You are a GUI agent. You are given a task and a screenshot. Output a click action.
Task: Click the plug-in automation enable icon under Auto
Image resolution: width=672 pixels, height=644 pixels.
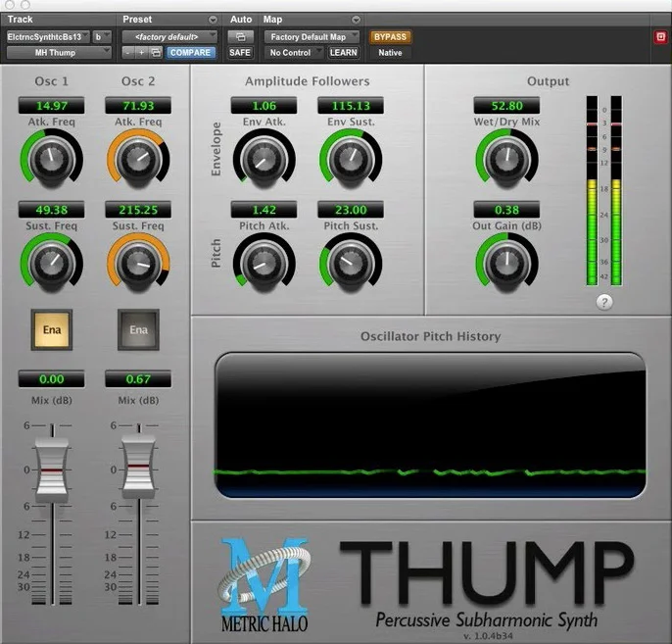240,37
